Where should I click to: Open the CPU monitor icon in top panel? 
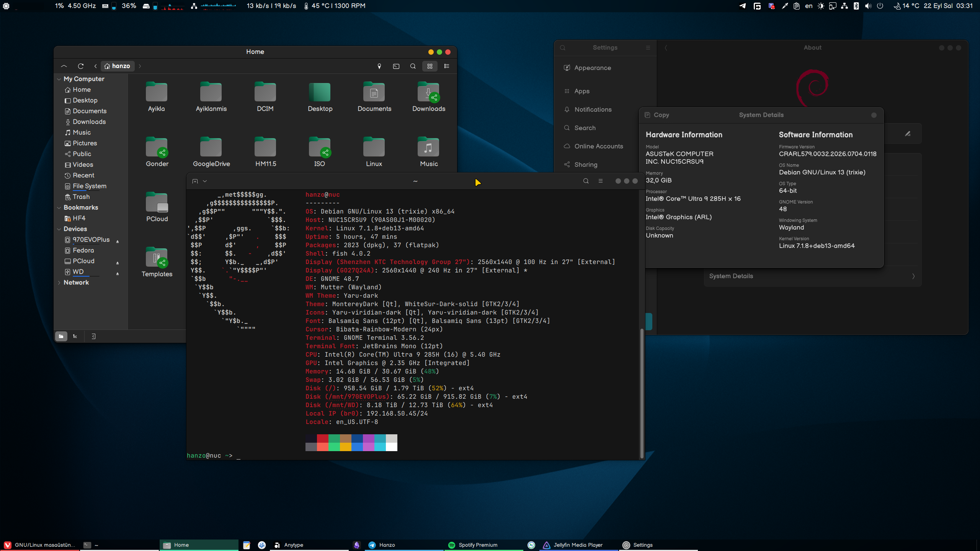click(6, 6)
